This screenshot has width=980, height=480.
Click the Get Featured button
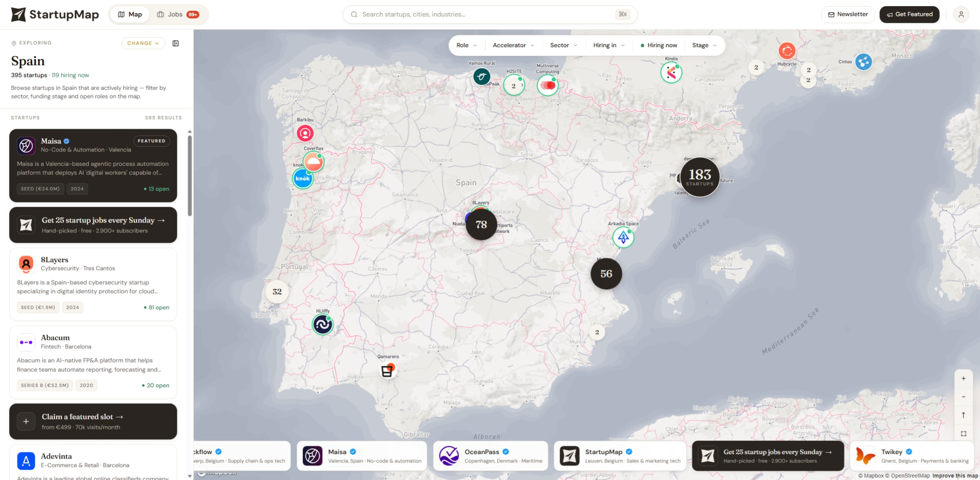tap(910, 14)
